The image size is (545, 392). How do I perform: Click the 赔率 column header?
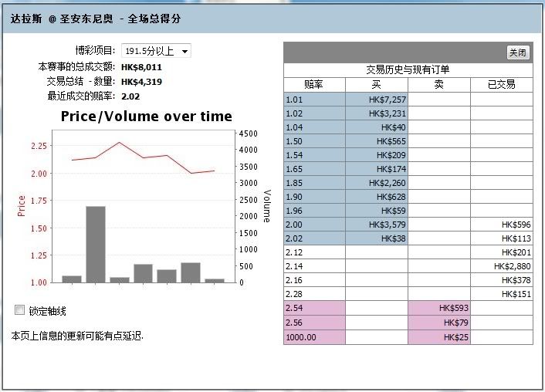tap(314, 85)
